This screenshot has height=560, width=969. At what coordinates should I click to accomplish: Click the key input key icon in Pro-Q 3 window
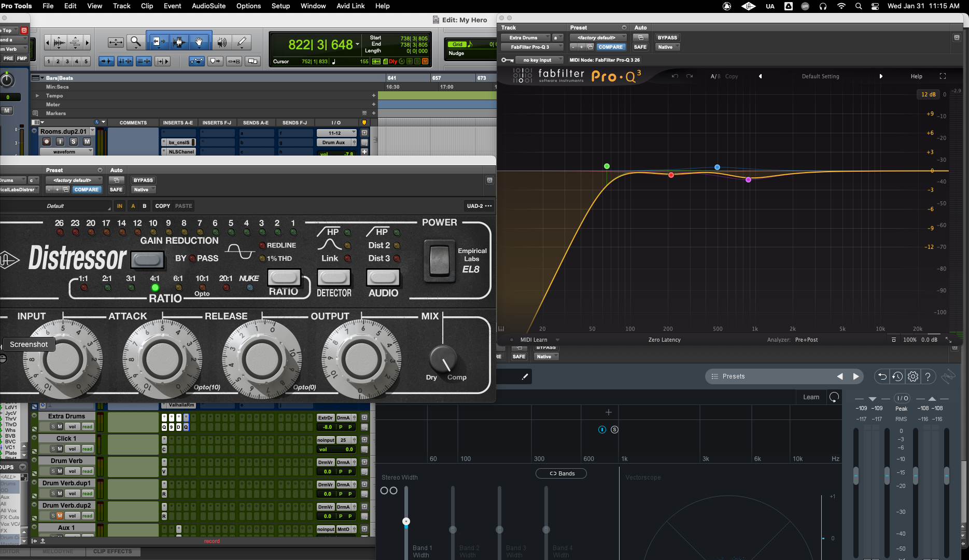coord(507,60)
